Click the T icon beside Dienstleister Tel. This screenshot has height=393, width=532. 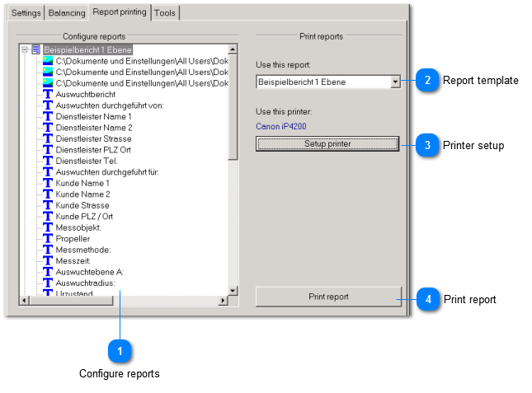48,161
